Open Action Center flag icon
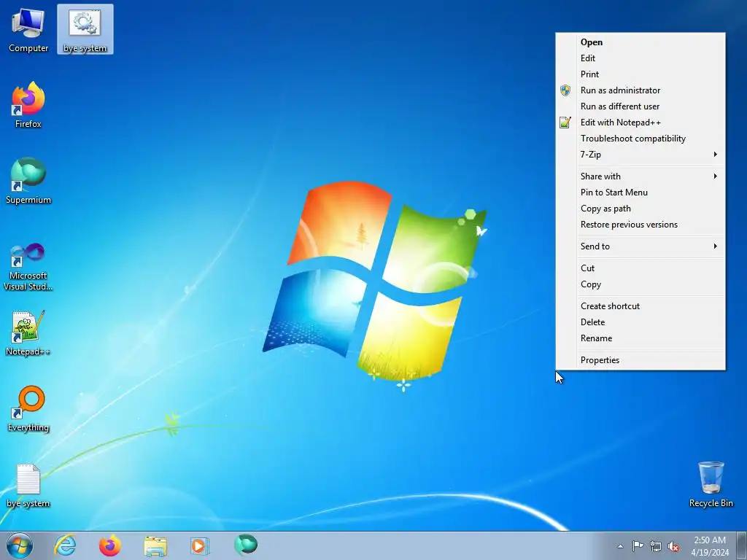 pyautogui.click(x=638, y=545)
